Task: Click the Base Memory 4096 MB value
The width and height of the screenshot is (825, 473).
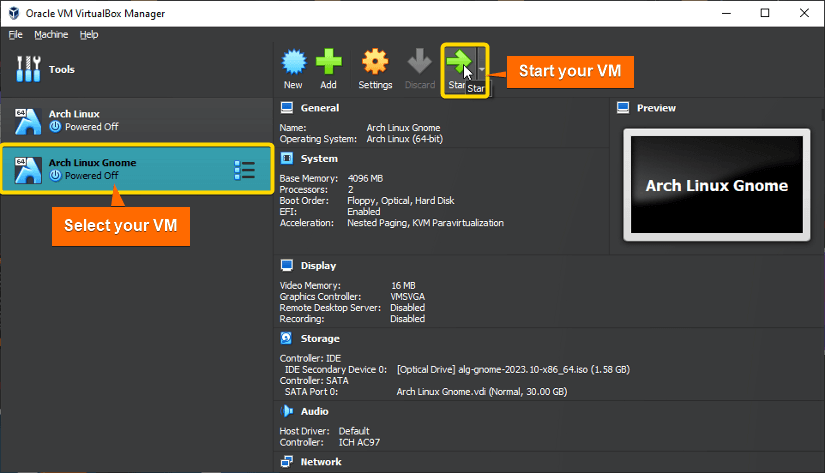Action: pyautogui.click(x=365, y=178)
